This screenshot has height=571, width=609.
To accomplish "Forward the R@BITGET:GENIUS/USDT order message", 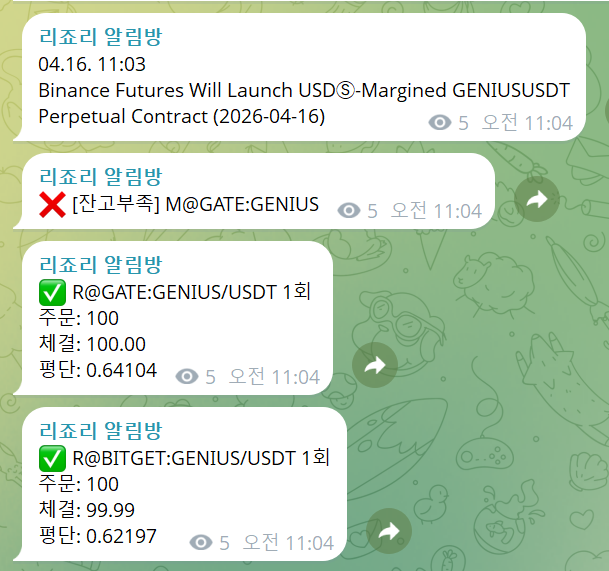I will point(389,531).
